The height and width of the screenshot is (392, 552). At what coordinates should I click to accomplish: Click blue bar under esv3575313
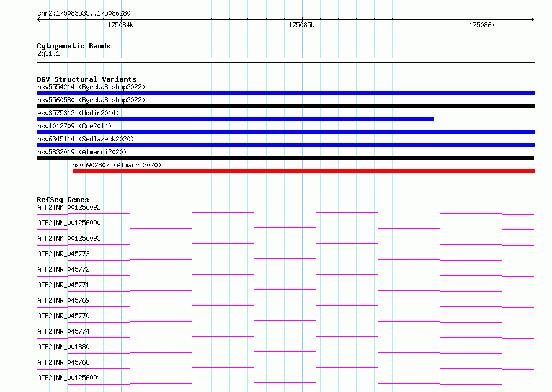235,119
